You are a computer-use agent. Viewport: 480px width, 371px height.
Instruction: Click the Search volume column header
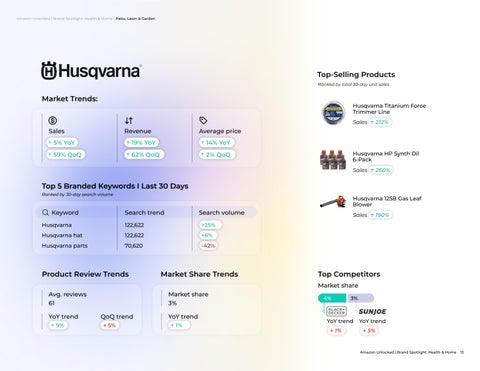[222, 213]
